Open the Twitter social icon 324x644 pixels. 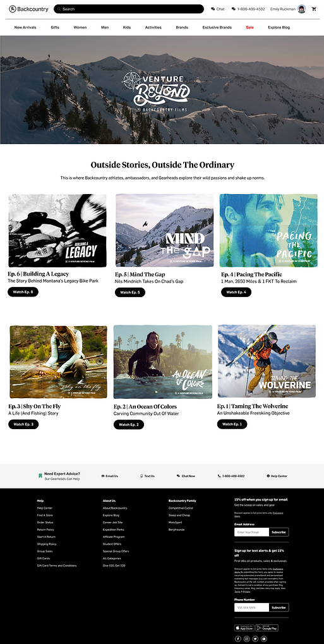[255, 639]
